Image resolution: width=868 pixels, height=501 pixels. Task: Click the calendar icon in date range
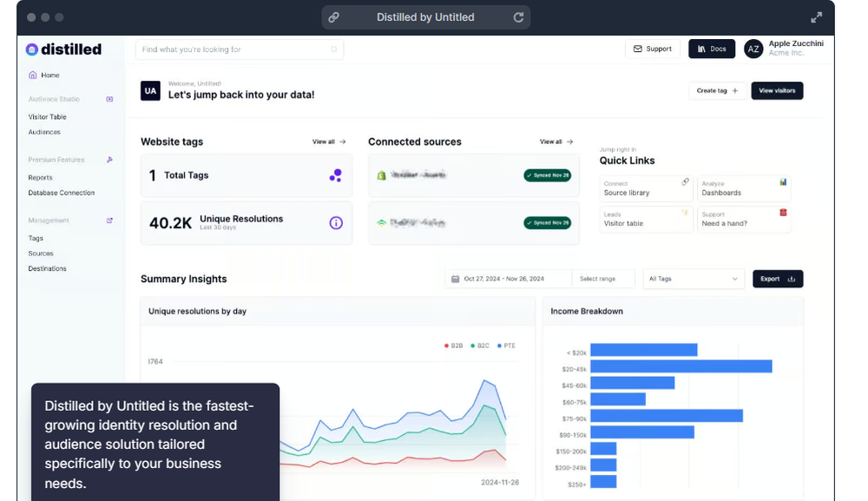[455, 279]
